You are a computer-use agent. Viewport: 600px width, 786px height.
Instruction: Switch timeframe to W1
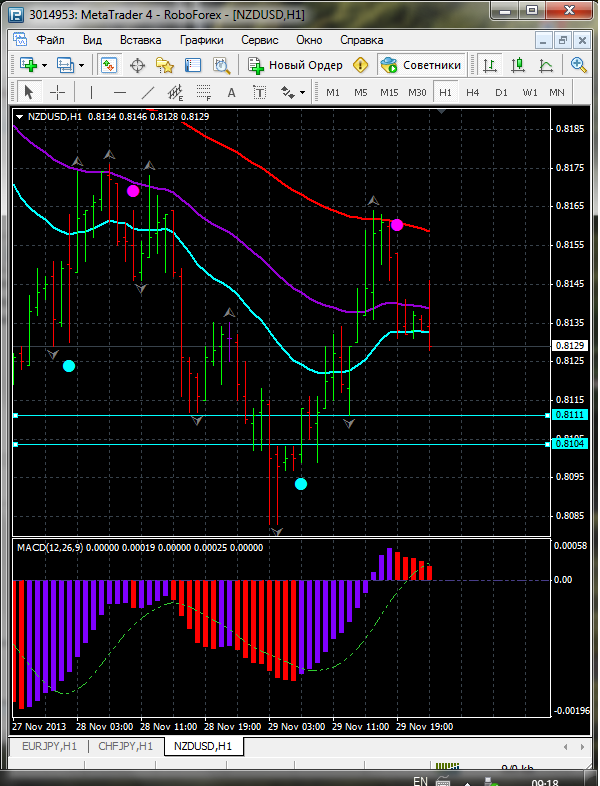pos(529,93)
